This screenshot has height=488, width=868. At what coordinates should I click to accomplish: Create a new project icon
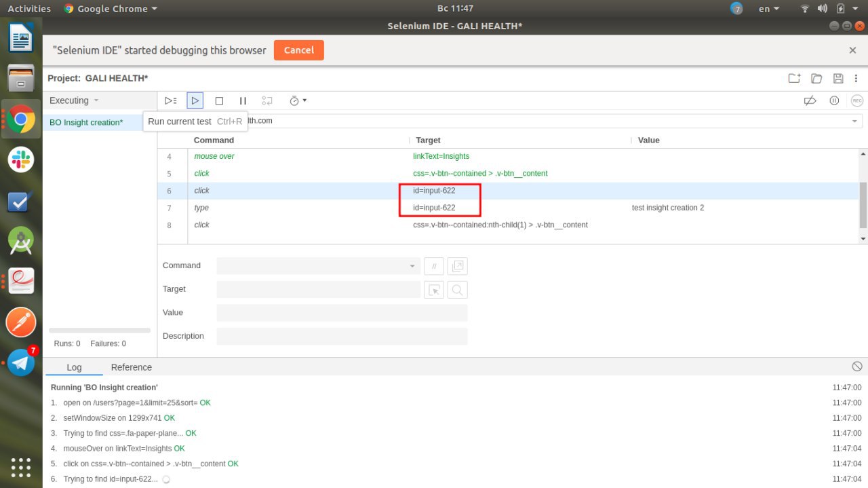(x=794, y=78)
